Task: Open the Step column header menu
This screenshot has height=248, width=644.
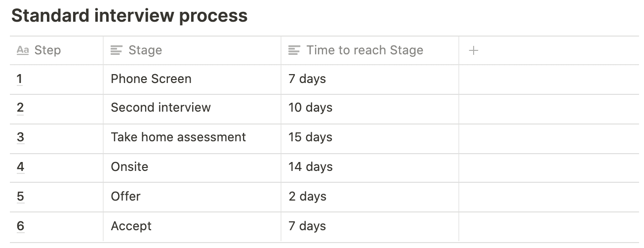Action: (x=56, y=50)
